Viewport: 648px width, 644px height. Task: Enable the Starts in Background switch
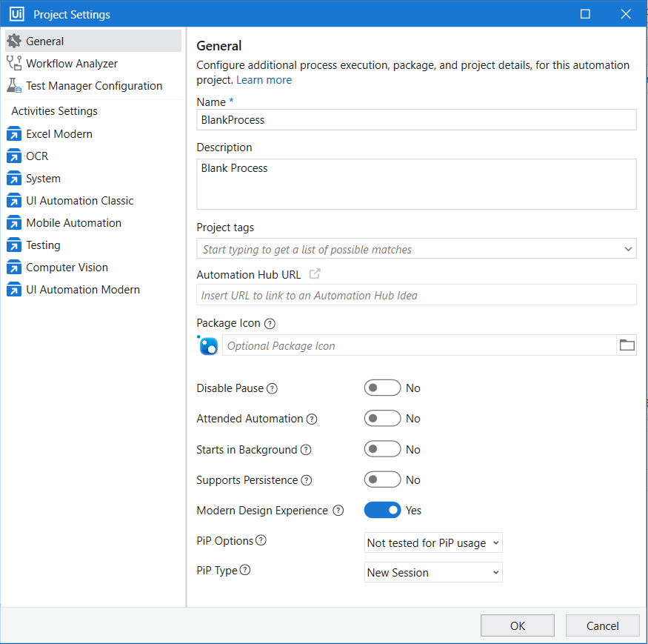click(382, 449)
